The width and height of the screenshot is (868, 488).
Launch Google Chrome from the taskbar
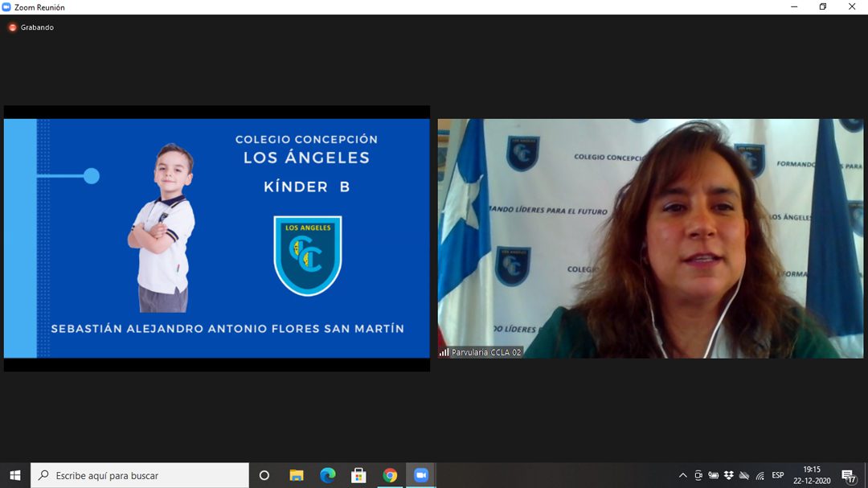390,475
